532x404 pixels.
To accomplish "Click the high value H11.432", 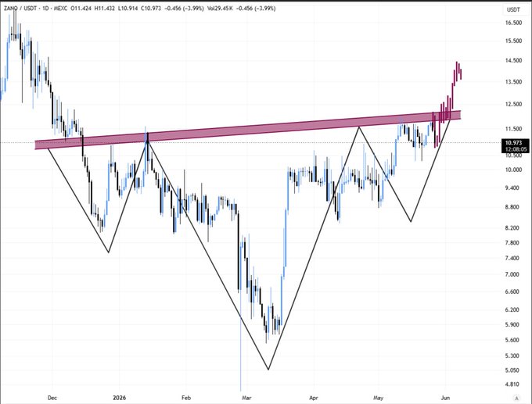I will pos(105,9).
